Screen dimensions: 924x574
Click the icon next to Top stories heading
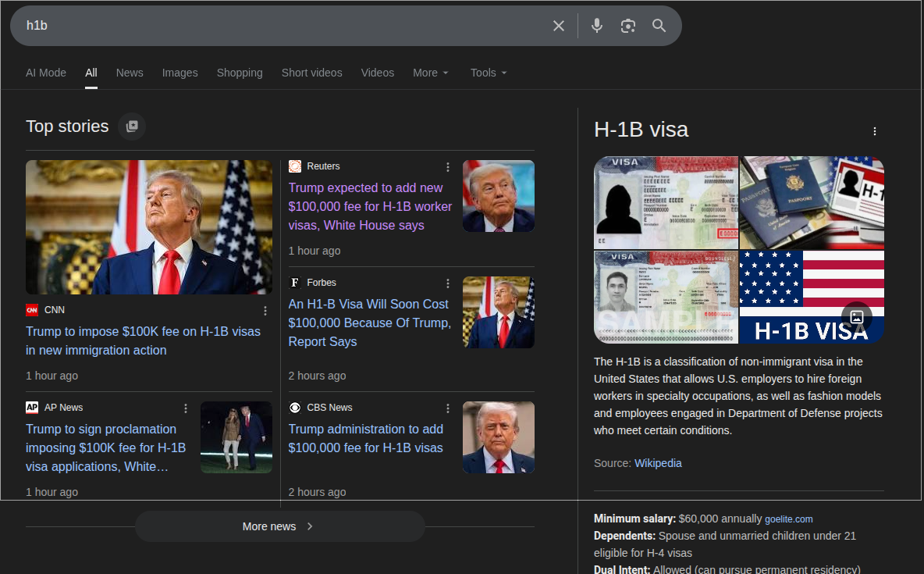[x=132, y=127]
